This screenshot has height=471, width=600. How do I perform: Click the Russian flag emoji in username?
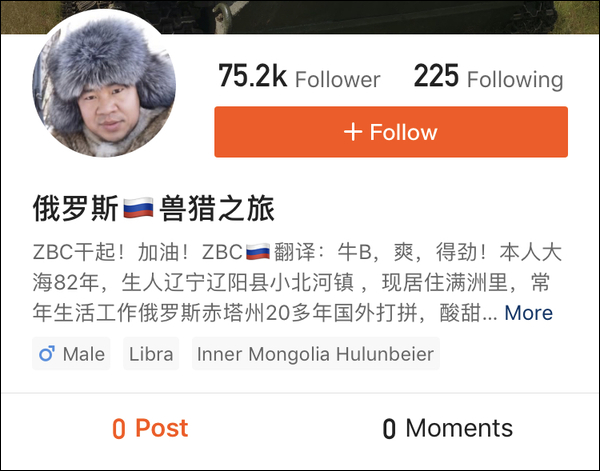pos(139,208)
